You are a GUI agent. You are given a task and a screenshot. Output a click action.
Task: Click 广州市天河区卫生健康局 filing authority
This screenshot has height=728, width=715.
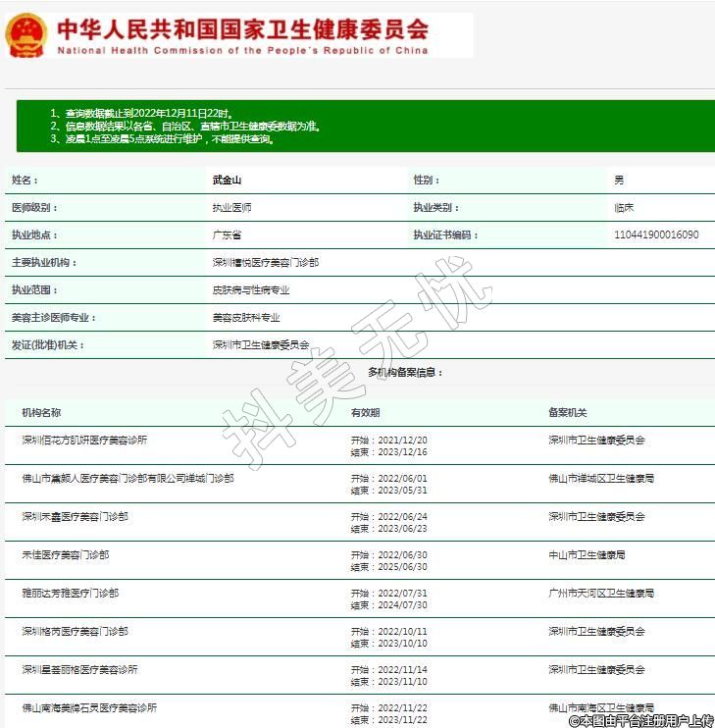point(600,593)
